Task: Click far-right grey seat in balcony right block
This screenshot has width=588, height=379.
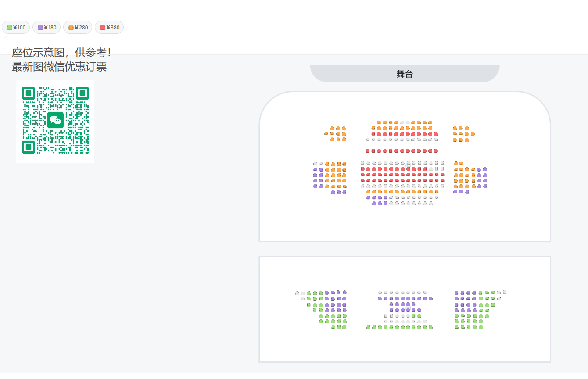Action: [x=505, y=292]
